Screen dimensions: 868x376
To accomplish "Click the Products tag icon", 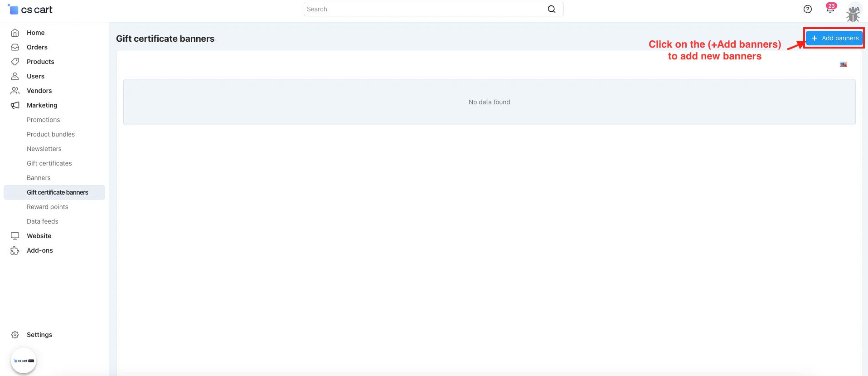I will click(15, 62).
